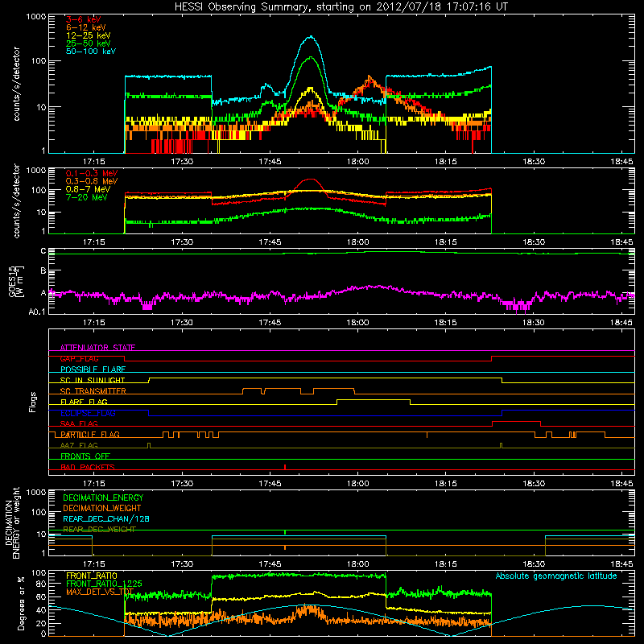
Task: Click the counts/s/detector axis title of top plot
Action: tap(16, 84)
